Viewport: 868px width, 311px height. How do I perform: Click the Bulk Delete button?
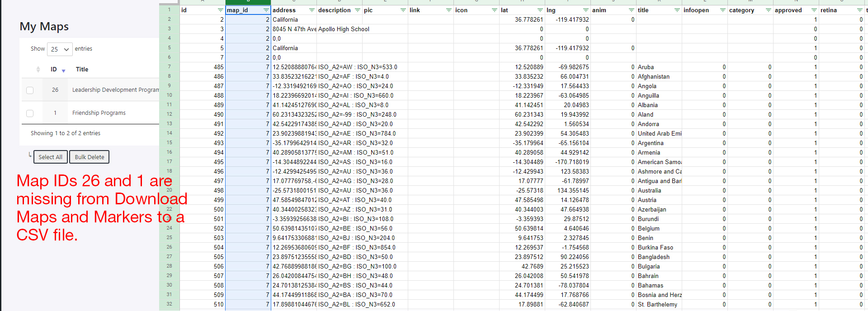(x=90, y=157)
